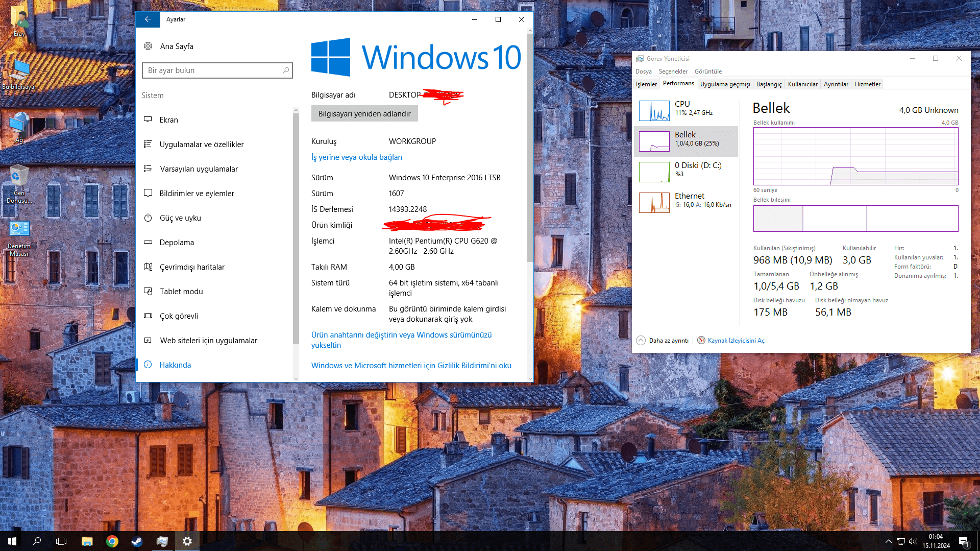Show hidden tray icons chevron
The image size is (980, 551).
tap(889, 541)
